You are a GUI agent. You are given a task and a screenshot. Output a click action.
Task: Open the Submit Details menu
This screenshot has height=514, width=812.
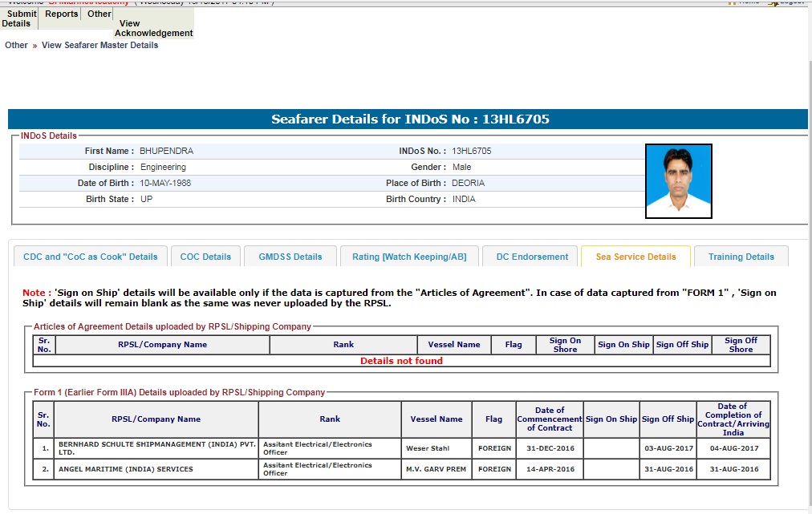click(19, 18)
